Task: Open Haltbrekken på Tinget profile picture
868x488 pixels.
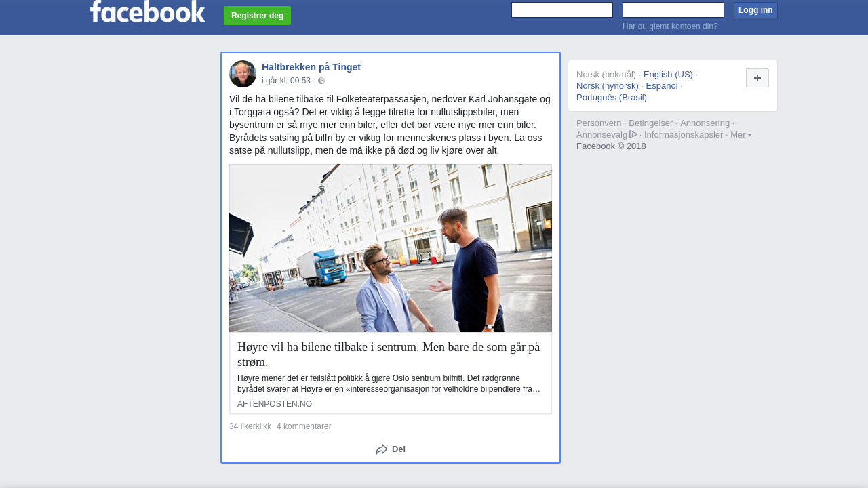Action: [x=243, y=74]
